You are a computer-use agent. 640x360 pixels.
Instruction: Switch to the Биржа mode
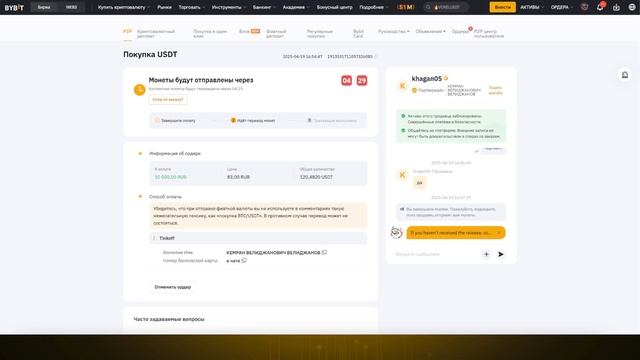coord(44,7)
